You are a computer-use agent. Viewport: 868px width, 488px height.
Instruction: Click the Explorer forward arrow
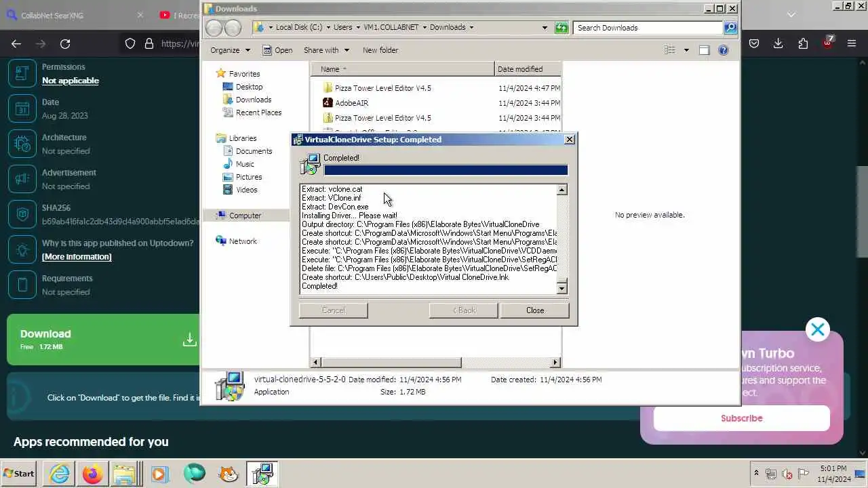(x=233, y=28)
